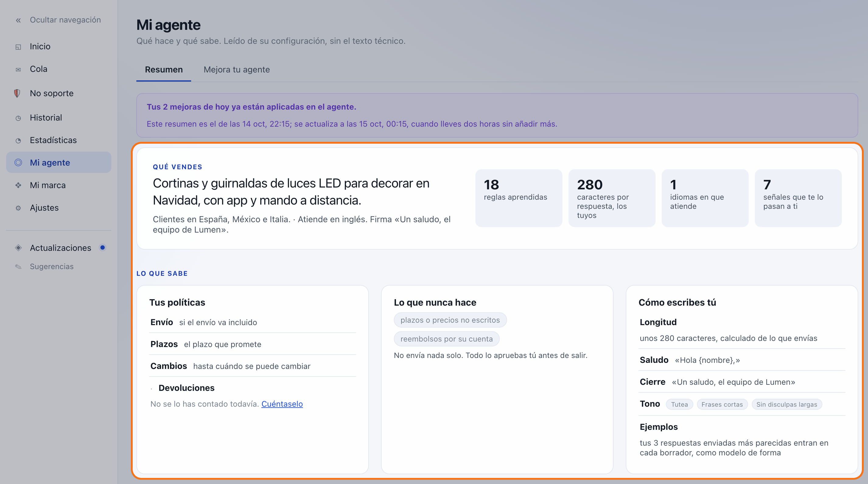Open the Inicio menu item
This screenshot has width=868, height=484.
[x=59, y=47]
